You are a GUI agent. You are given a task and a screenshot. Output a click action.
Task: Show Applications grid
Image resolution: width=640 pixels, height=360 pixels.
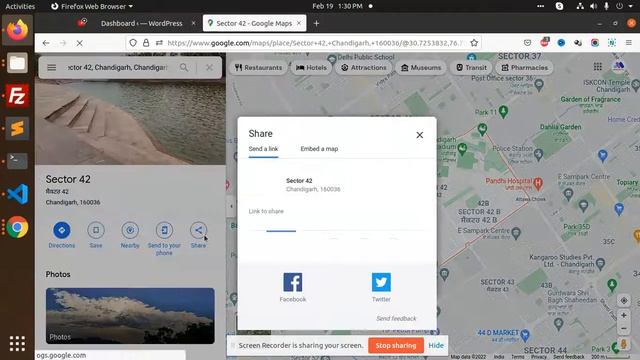(x=17, y=344)
